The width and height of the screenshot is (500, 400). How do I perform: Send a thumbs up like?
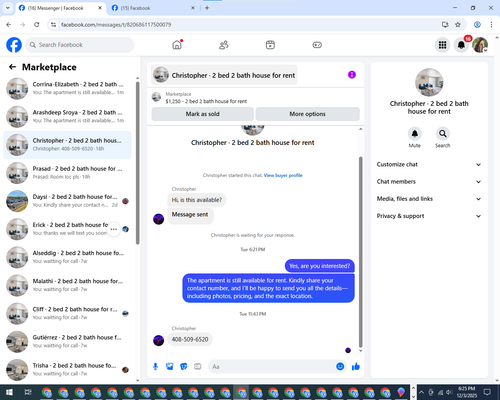pos(356,367)
